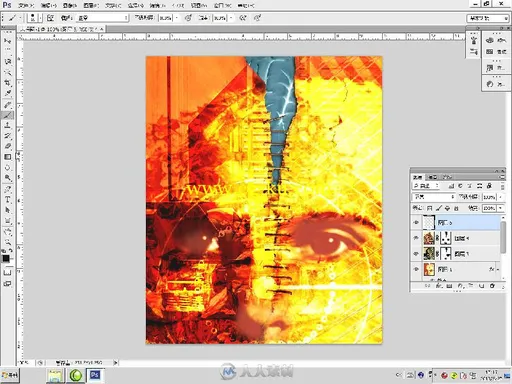512x384 pixels.
Task: Switch to the Channels panel tab
Action: (x=432, y=177)
